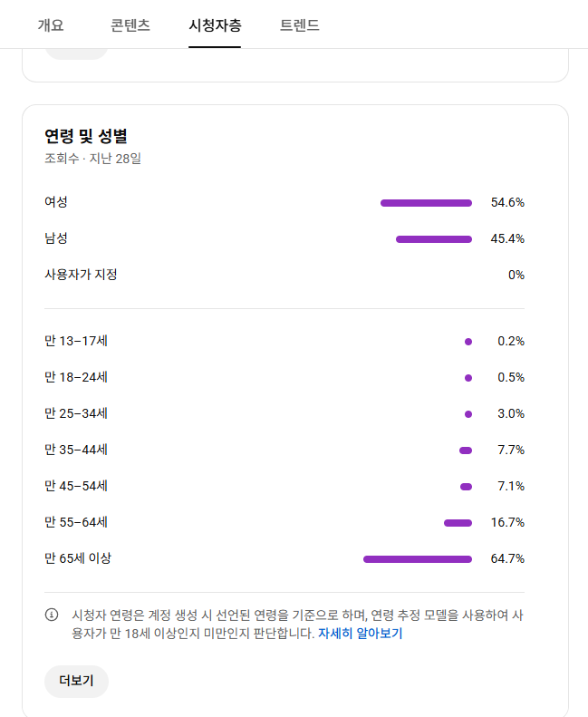Click the 사용자가 지정 row label
The height and width of the screenshot is (717, 588).
pos(81,275)
